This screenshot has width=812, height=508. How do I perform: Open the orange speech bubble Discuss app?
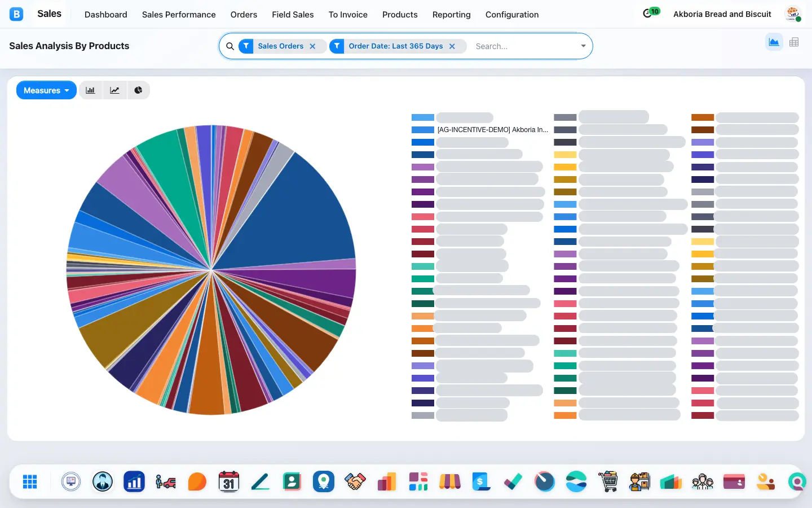click(197, 481)
